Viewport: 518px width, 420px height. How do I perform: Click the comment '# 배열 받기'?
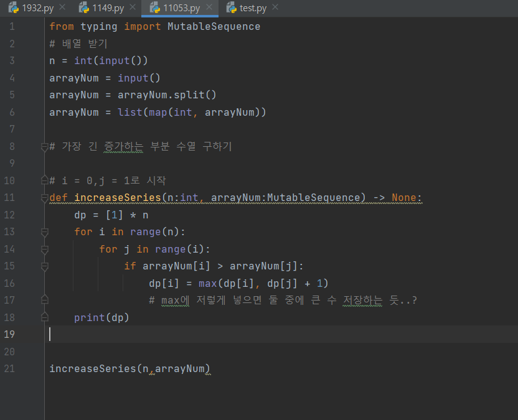pyautogui.click(x=78, y=44)
